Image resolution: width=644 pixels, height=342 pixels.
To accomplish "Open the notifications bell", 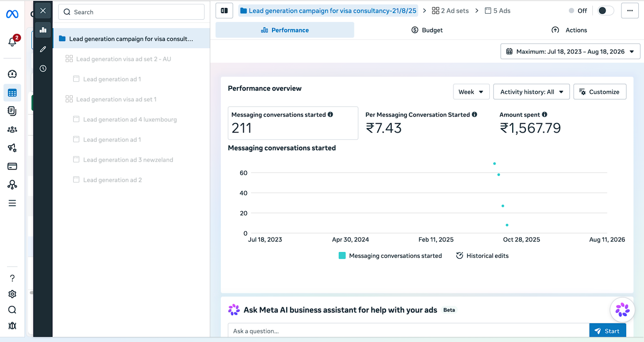I will [x=13, y=41].
